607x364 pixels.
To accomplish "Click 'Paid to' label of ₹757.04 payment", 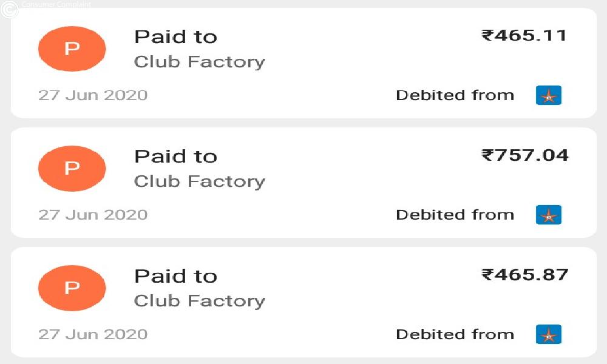I will pyautogui.click(x=176, y=157).
